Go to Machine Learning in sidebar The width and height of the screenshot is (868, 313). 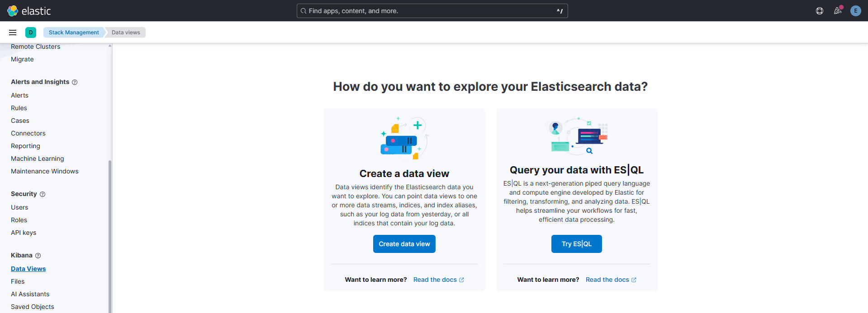click(37, 159)
